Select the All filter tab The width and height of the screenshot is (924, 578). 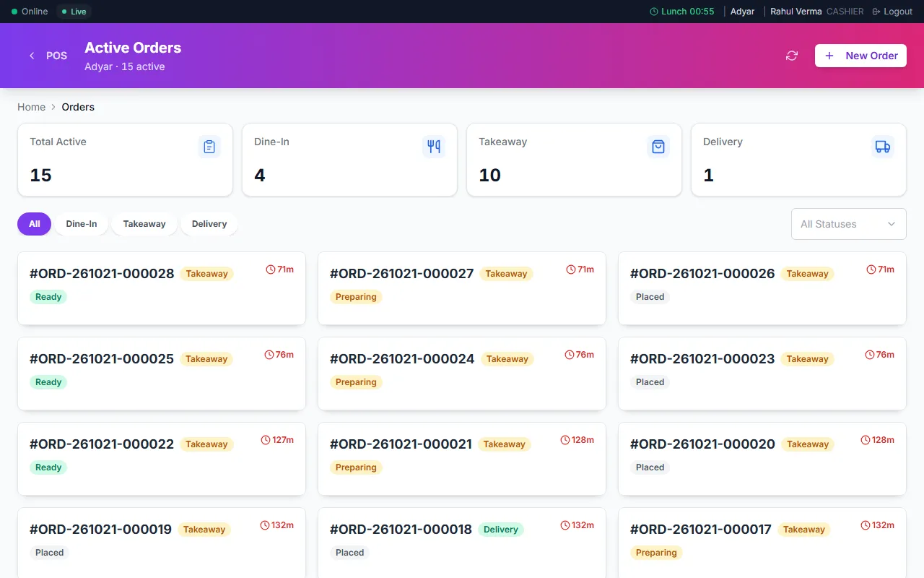(34, 224)
